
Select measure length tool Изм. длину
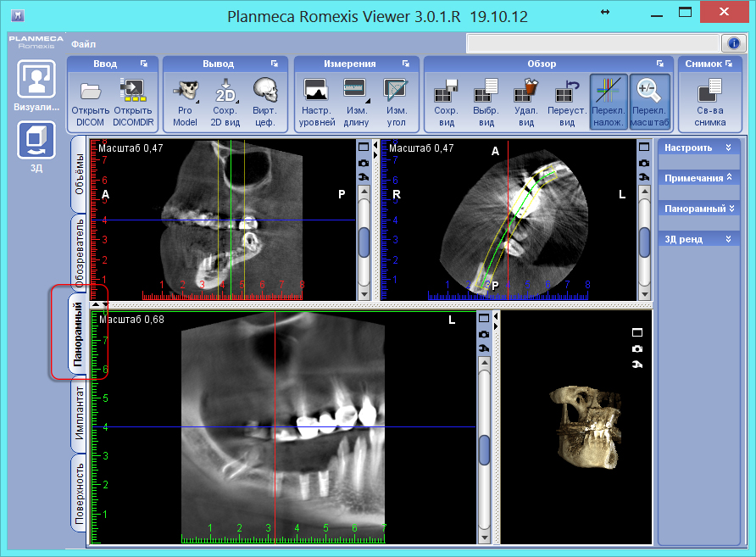click(x=356, y=102)
